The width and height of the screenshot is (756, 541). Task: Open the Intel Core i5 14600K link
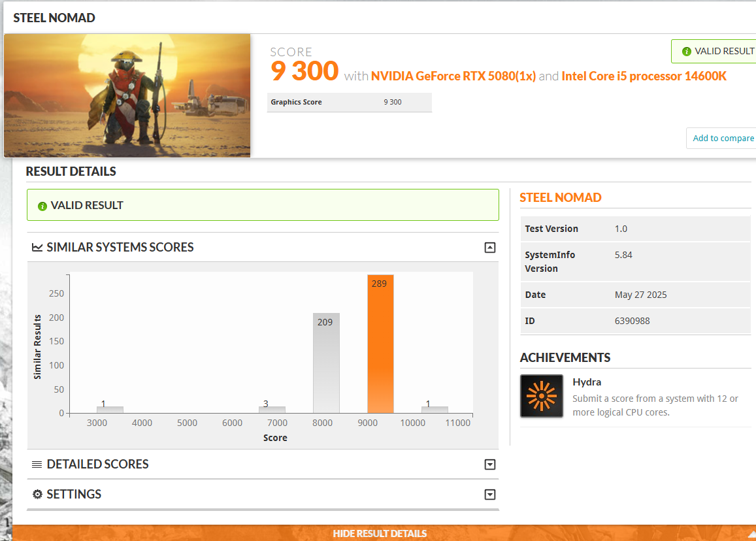(x=644, y=76)
